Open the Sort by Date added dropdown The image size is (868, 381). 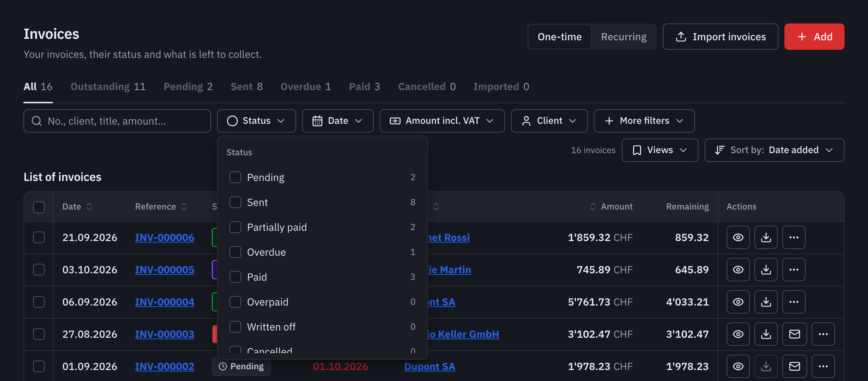point(774,150)
